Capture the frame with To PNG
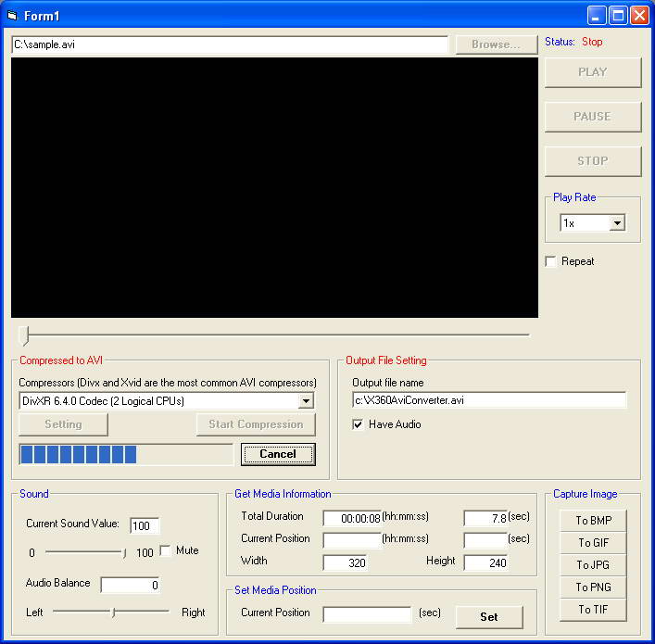The height and width of the screenshot is (644, 655). pyautogui.click(x=593, y=587)
